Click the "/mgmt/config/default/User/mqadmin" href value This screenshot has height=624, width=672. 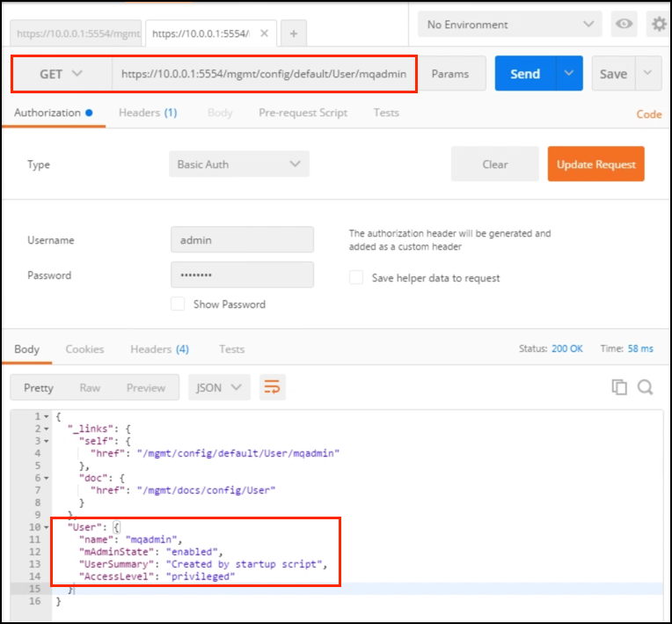click(238, 453)
